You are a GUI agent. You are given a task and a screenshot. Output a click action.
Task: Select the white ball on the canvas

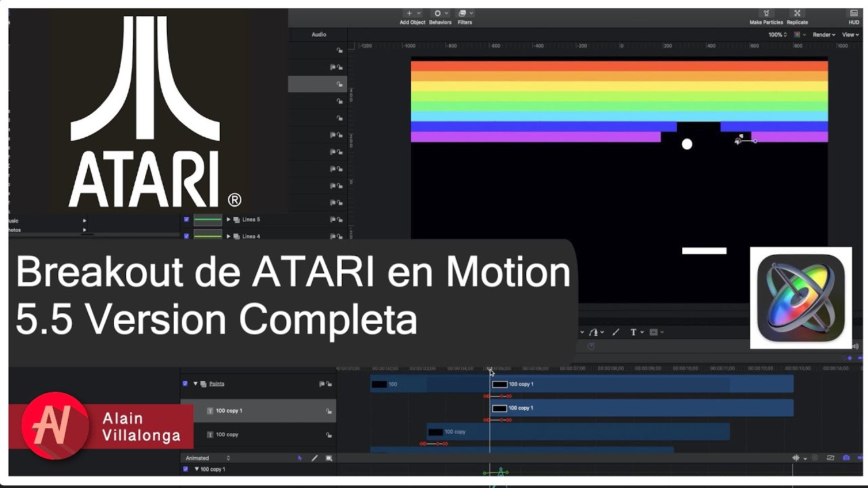687,144
